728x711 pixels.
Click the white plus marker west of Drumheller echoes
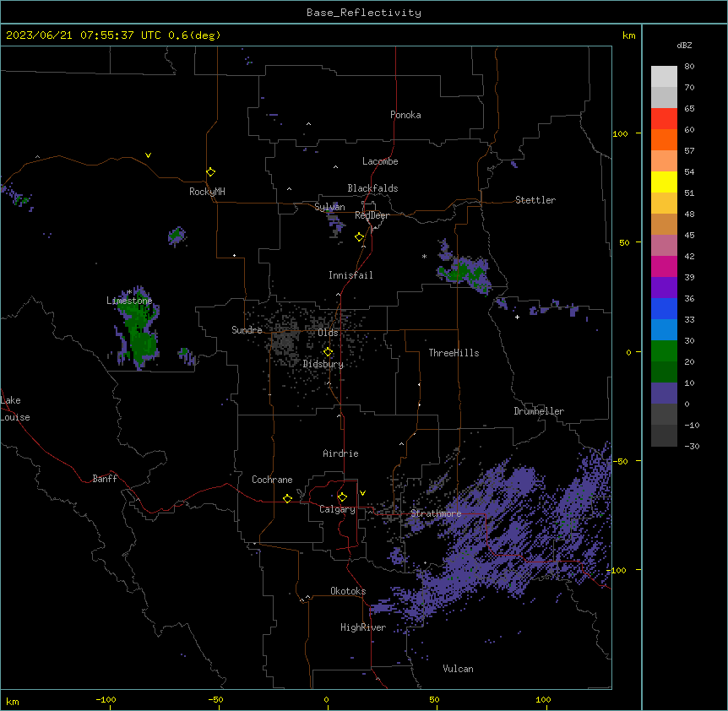click(x=517, y=317)
